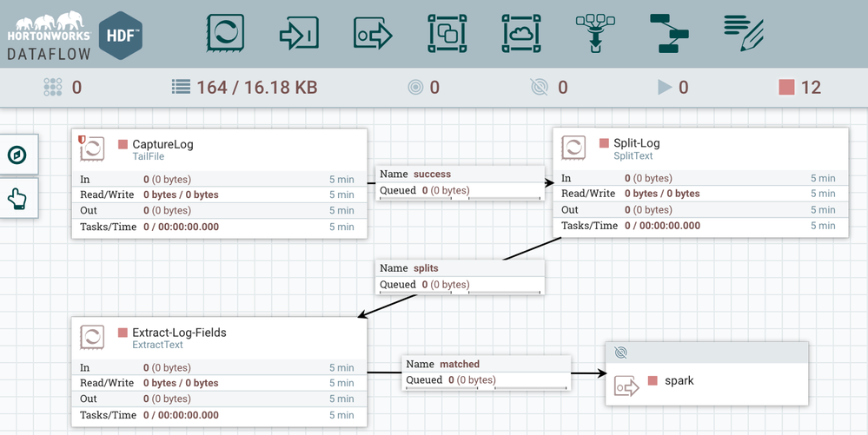The image size is (868, 435).
Task: Select the Input Port toolbar icon
Action: [299, 35]
